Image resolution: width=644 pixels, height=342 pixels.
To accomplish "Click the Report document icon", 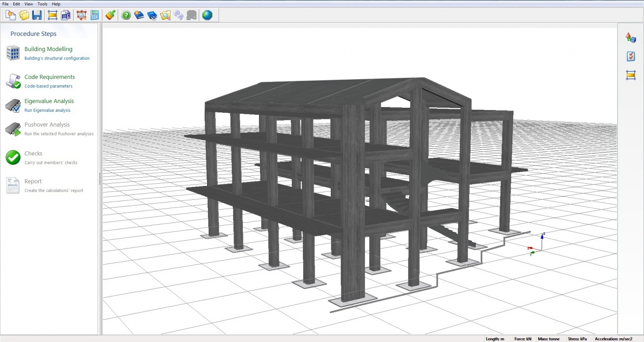I will [x=13, y=185].
